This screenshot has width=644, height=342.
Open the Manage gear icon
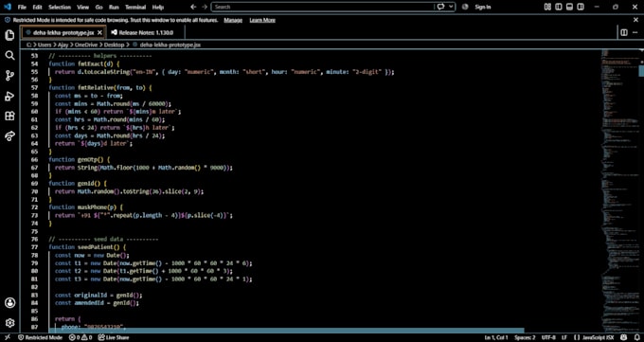click(x=9, y=323)
